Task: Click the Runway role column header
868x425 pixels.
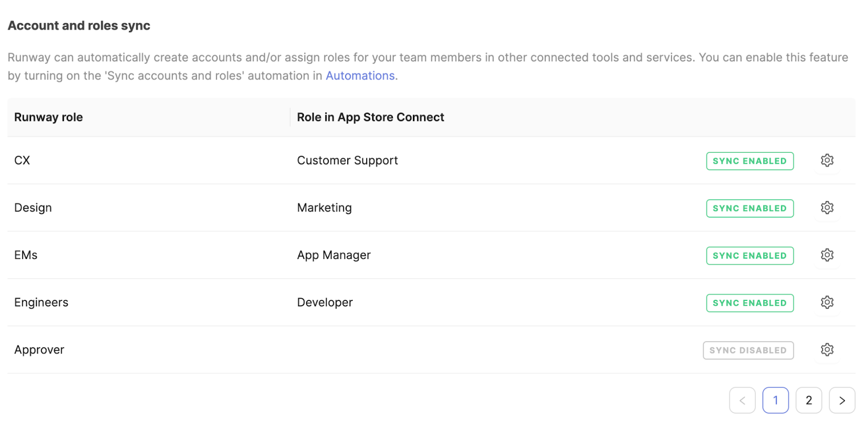Action: click(x=48, y=117)
